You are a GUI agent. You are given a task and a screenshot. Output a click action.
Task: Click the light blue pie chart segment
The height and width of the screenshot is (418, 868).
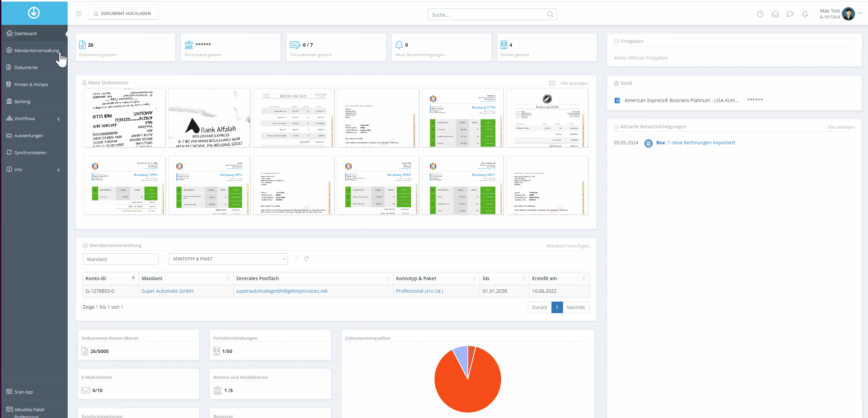[x=462, y=357]
